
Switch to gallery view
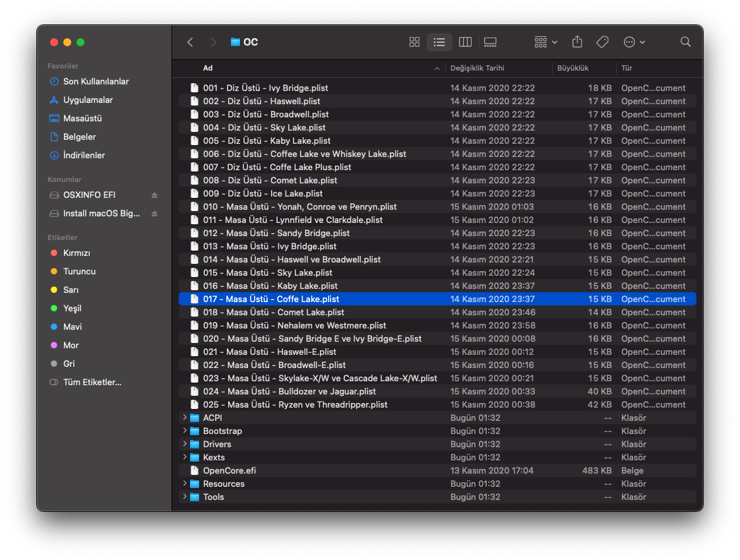pyautogui.click(x=490, y=42)
